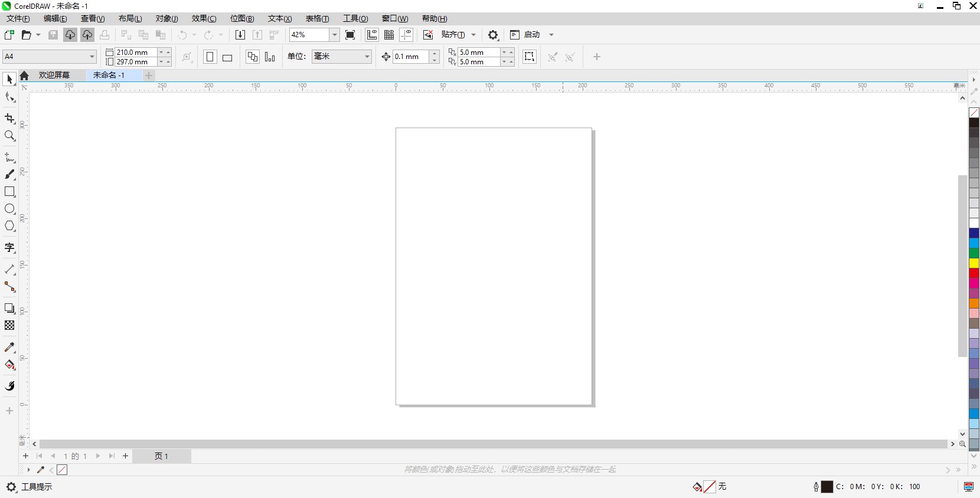Select the Interactive Fill tool
The width and height of the screenshot is (980, 498).
(9, 365)
